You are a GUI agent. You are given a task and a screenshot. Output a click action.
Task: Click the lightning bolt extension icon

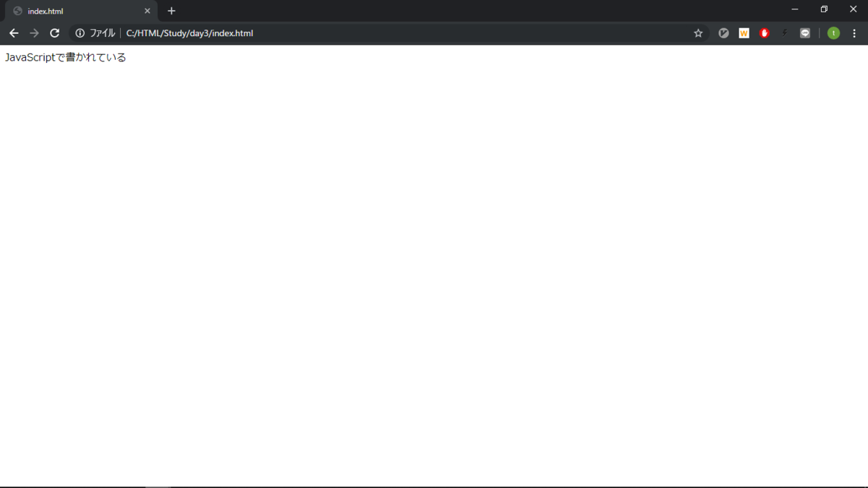tap(784, 33)
